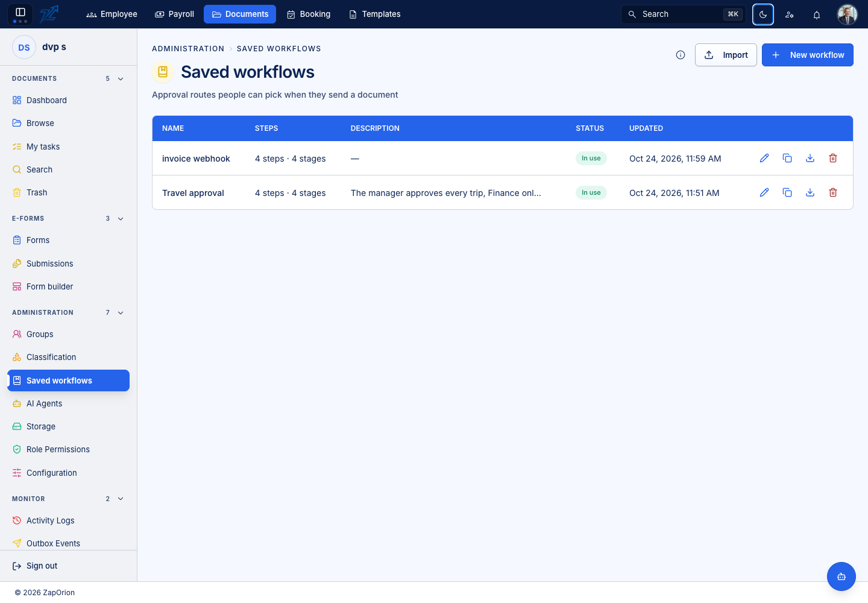Collapse the Documents sidebar section
Image resolution: width=868 pixels, height=603 pixels.
(121, 79)
